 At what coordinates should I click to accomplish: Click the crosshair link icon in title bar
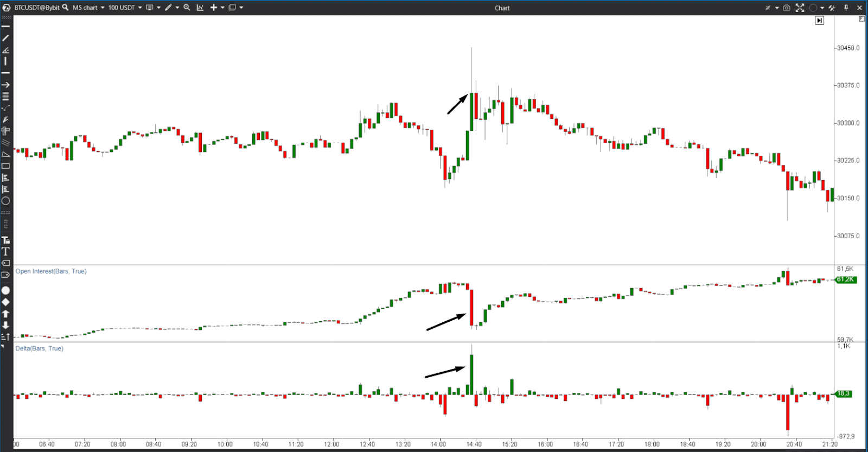point(768,8)
